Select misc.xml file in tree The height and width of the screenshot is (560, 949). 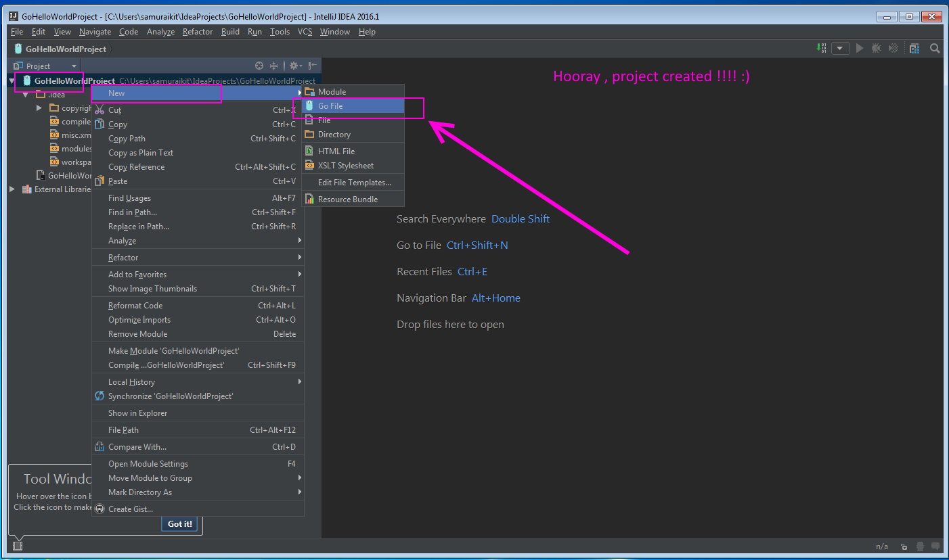[70, 135]
